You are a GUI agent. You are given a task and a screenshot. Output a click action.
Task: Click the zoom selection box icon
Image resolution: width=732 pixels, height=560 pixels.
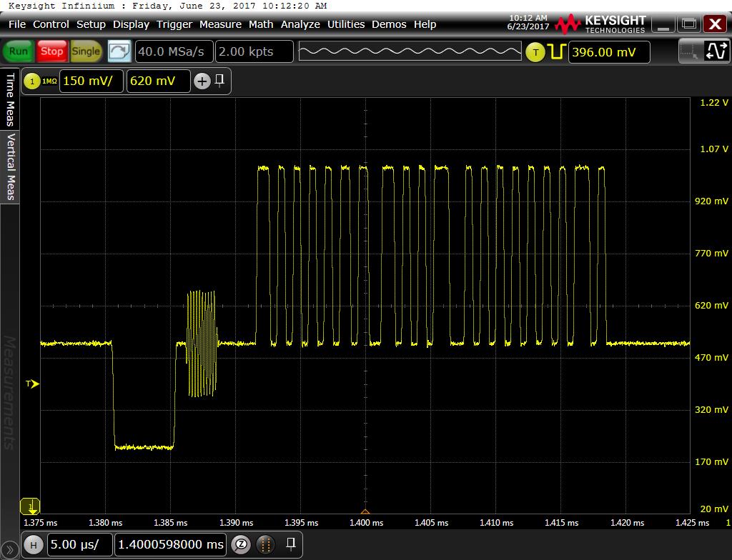tap(688, 51)
